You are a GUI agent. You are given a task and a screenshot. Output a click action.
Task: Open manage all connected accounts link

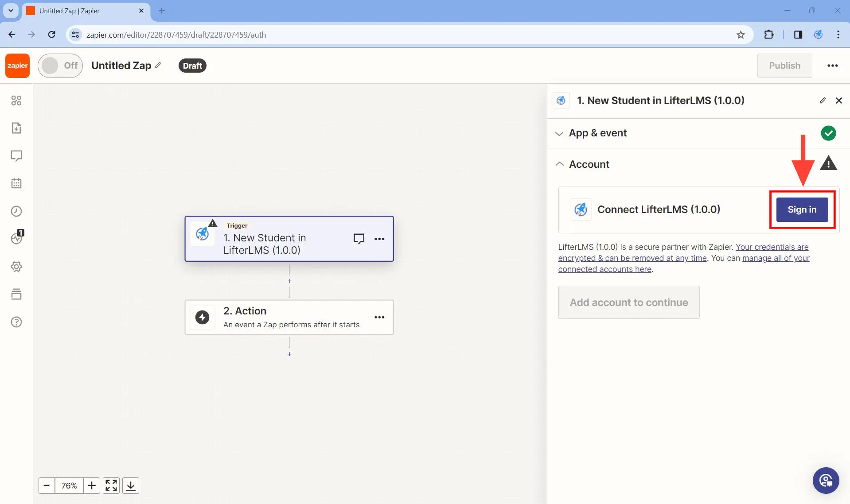click(x=684, y=264)
